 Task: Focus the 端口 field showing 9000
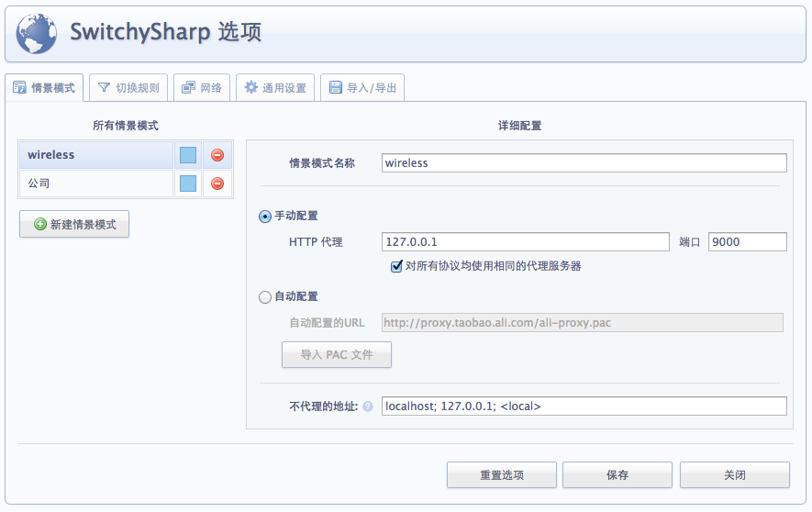point(748,241)
